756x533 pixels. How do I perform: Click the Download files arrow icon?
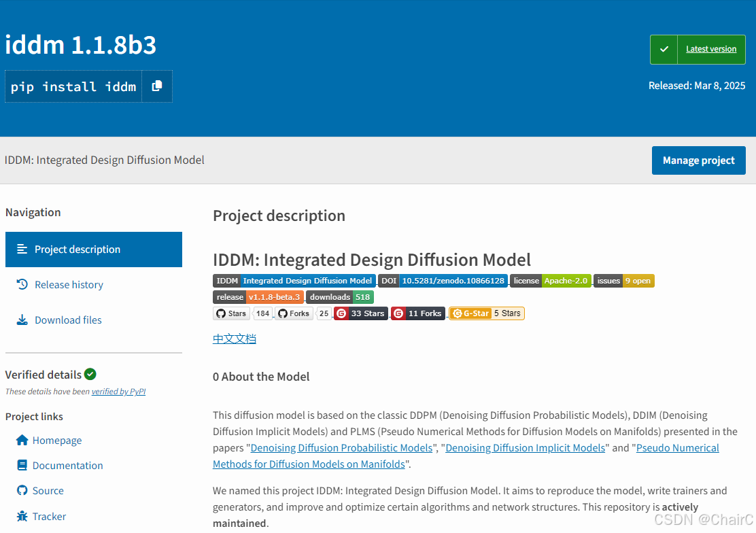[x=22, y=320]
